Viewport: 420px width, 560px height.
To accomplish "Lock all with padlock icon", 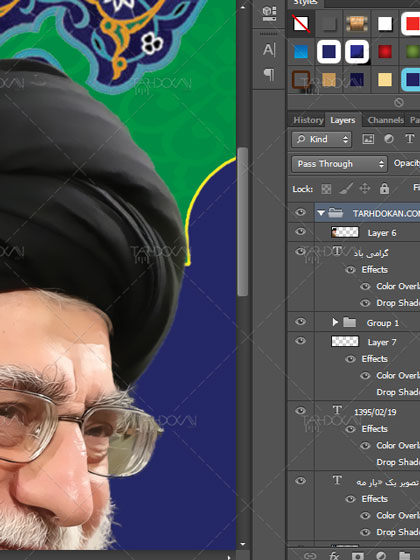I will [384, 188].
